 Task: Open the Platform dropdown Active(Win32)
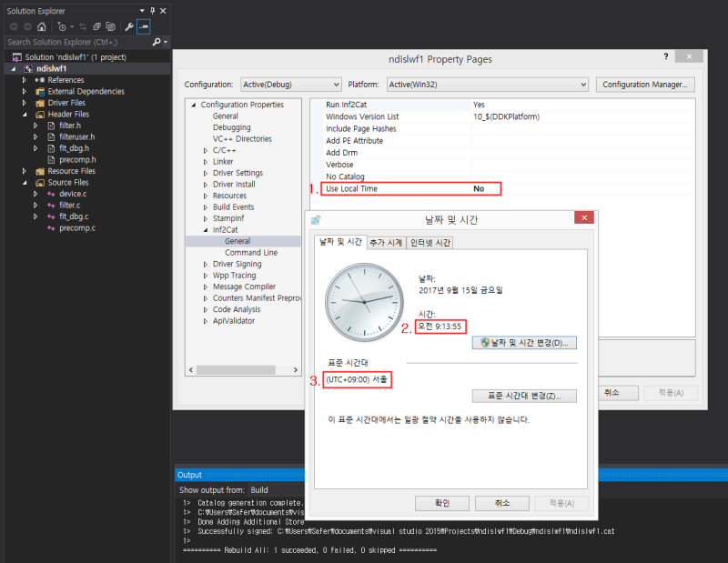click(488, 85)
